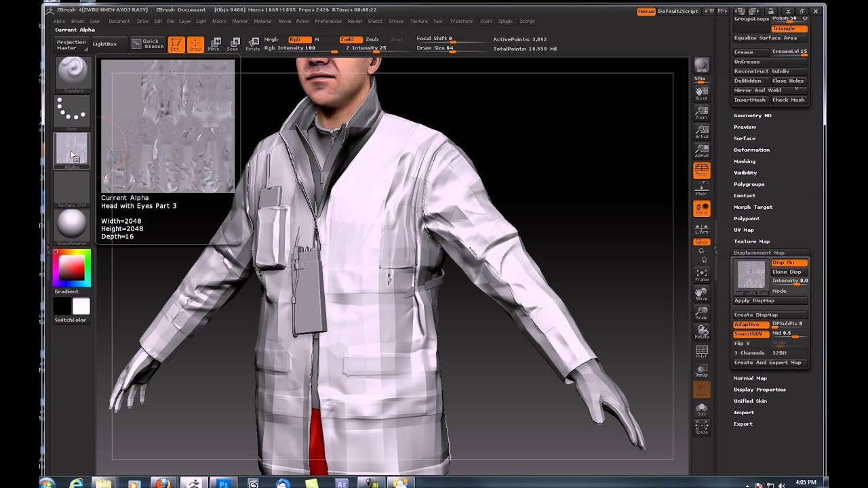The width and height of the screenshot is (868, 488).
Task: Open Projection Master
Action: [x=71, y=45]
